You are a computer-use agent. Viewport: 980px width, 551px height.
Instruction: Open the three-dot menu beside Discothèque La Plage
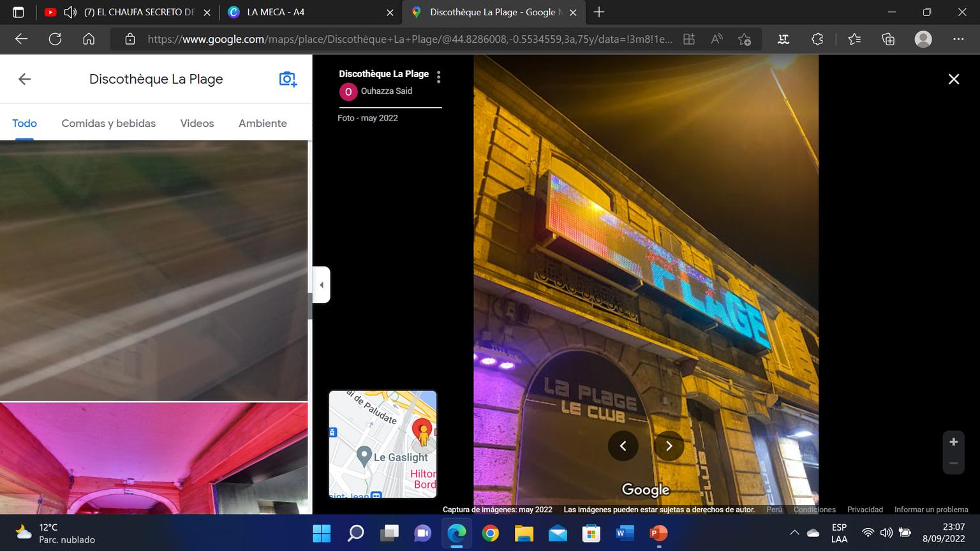pos(438,77)
